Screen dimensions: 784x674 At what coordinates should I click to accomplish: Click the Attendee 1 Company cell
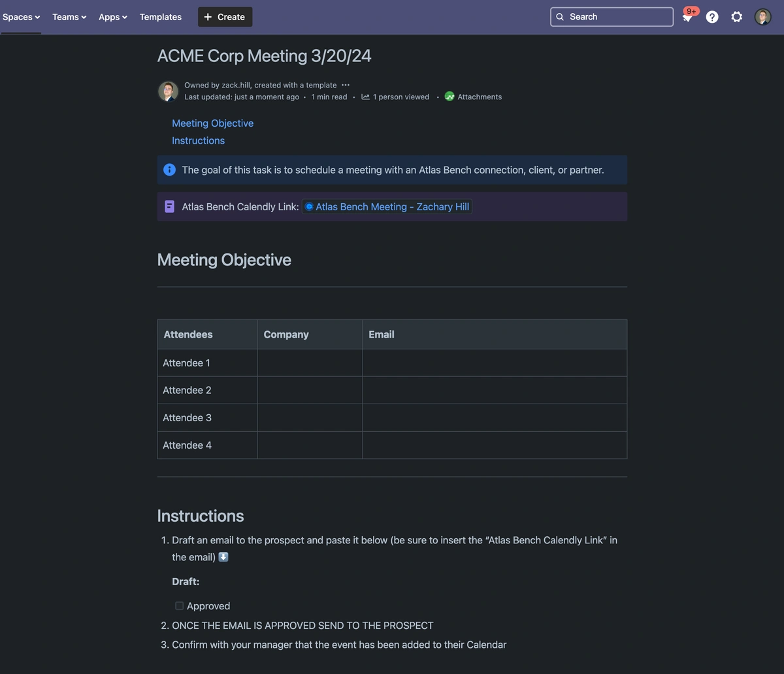click(x=310, y=363)
